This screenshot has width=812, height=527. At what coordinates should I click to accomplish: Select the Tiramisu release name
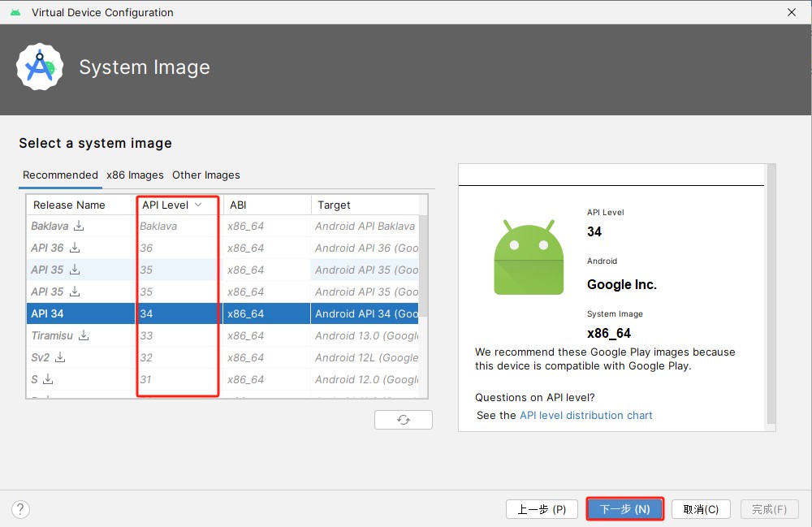52,335
